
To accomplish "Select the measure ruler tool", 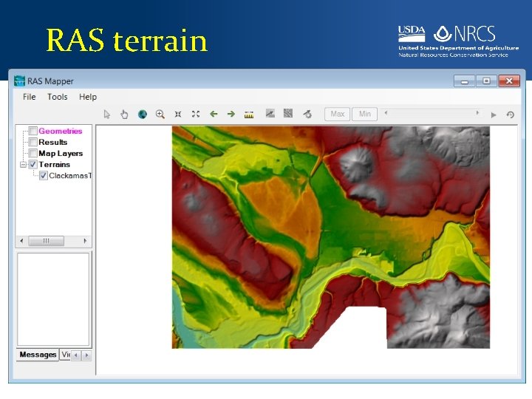I will pos(249,115).
